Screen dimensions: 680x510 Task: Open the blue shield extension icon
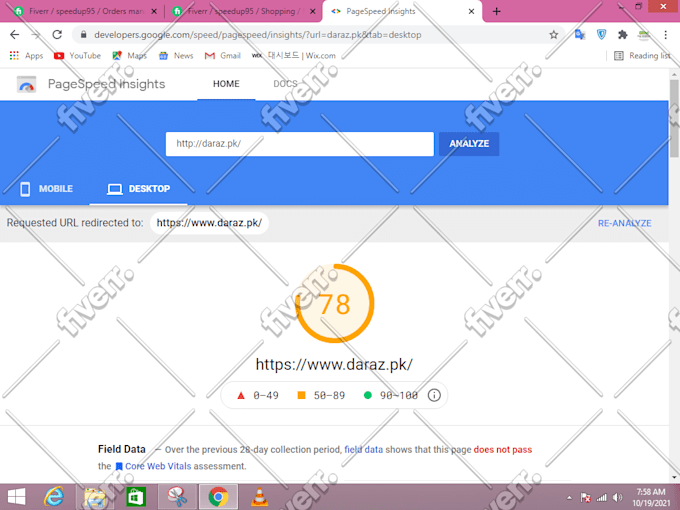click(602, 34)
